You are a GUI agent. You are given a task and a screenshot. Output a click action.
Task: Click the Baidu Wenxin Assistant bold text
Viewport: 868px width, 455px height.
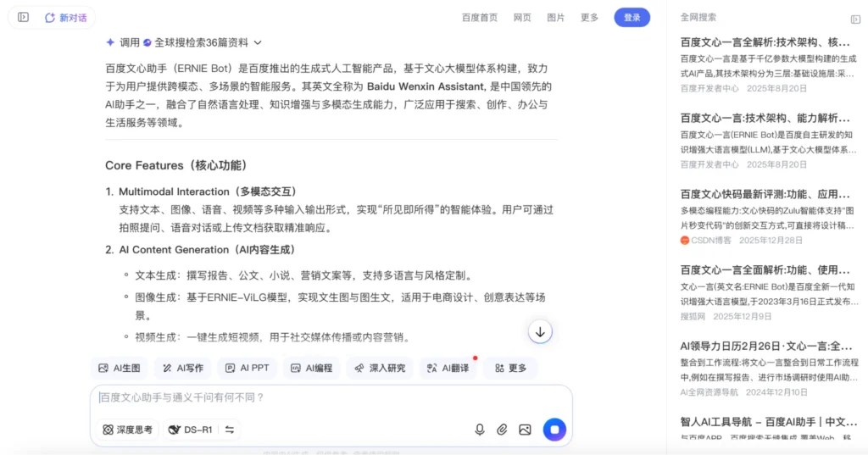(426, 86)
